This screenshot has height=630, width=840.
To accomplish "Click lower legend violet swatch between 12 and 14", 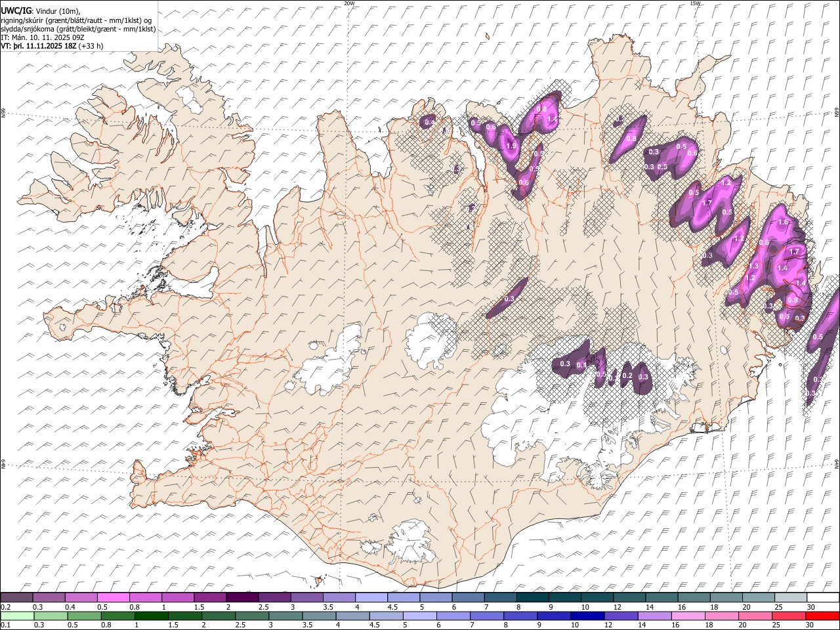I will pos(620,616).
